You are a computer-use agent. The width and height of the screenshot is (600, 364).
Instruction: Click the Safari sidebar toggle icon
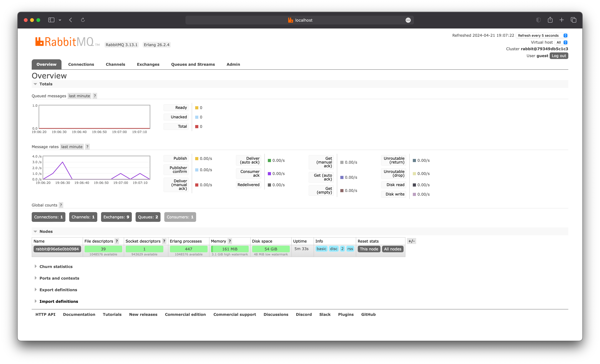51,20
